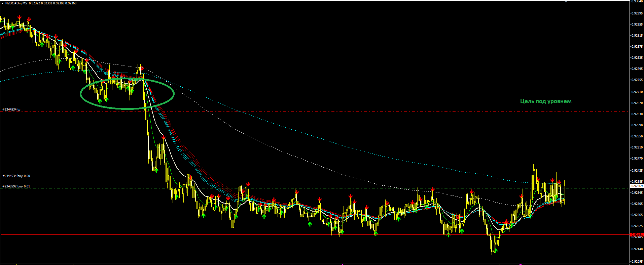This screenshot has height=265, width=644.
Task: Click the 0.92670 price scale label
Action: coord(637,103)
